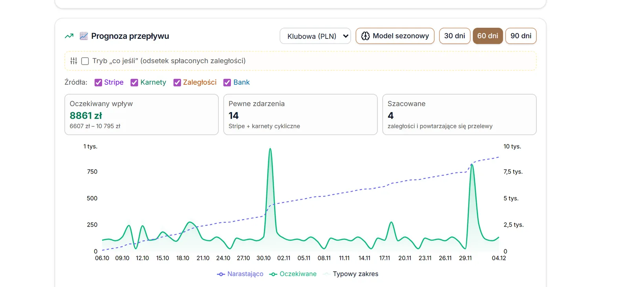Click the Oczekiwany wpływ 8861 zł card
The height and width of the screenshot is (287, 644).
pyautogui.click(x=141, y=115)
